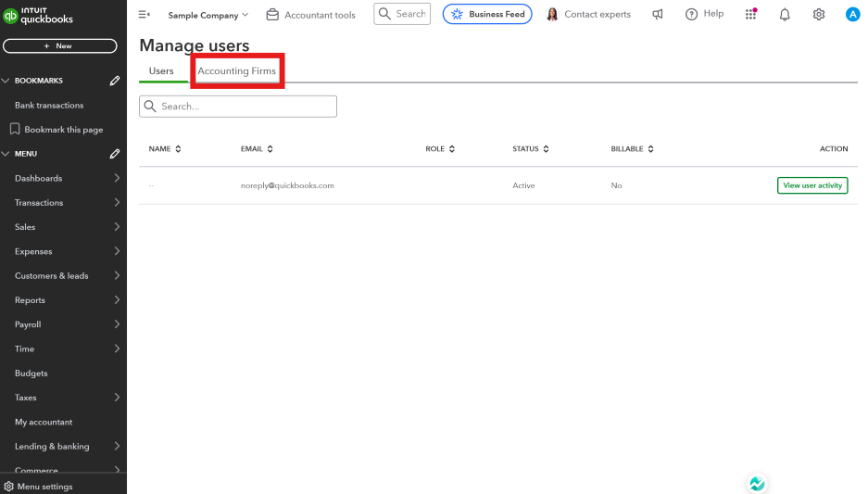Click the View user activity button

coord(812,185)
